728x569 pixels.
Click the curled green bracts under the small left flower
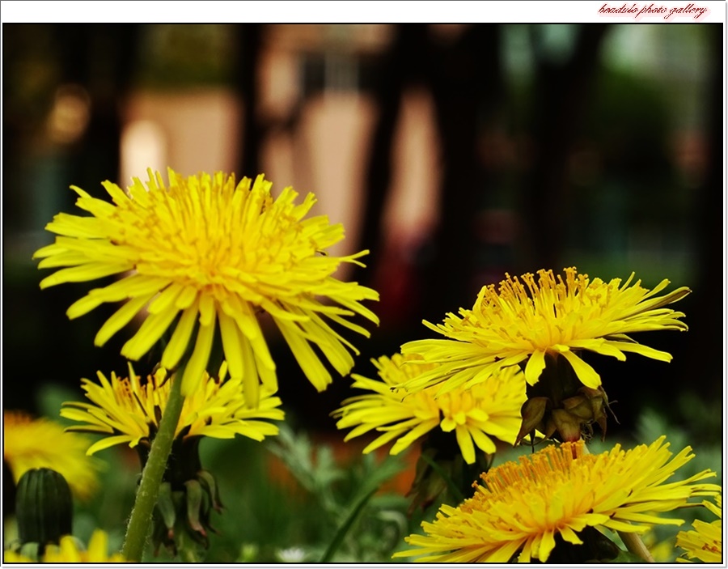(x=190, y=502)
